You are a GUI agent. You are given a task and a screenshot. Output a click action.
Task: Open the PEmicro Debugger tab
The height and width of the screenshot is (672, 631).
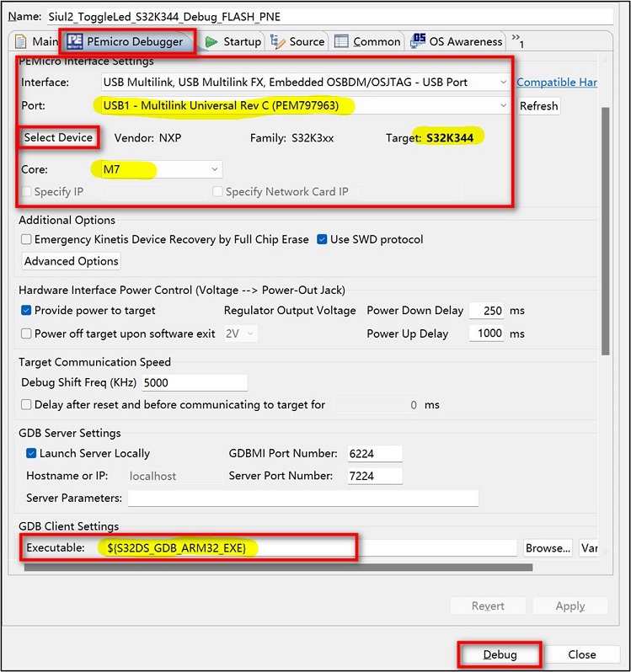pyautogui.click(x=128, y=41)
